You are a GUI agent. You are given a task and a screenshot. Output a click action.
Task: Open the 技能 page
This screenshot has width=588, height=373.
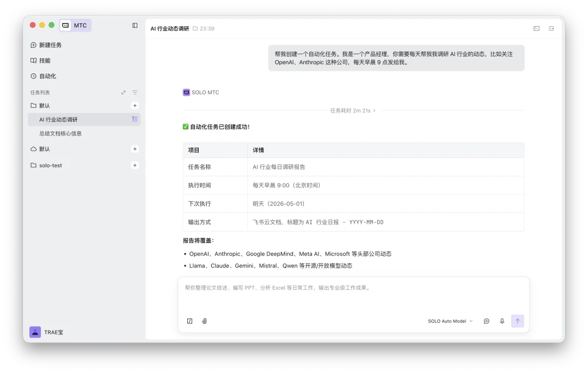tap(40, 60)
